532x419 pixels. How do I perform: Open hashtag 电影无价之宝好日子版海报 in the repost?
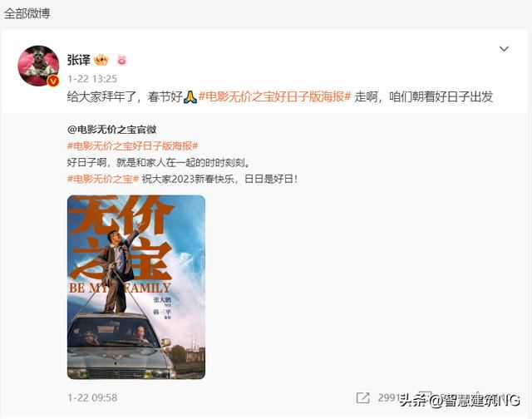(x=133, y=146)
